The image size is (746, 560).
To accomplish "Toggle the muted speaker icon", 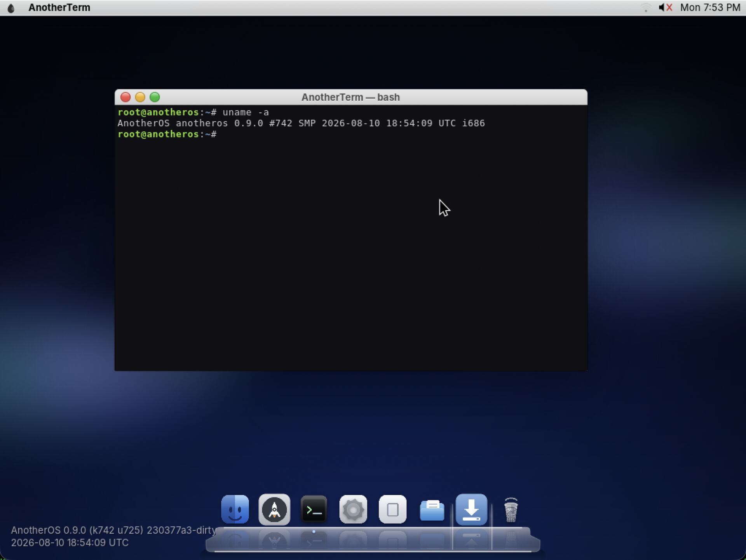I will (x=665, y=7).
